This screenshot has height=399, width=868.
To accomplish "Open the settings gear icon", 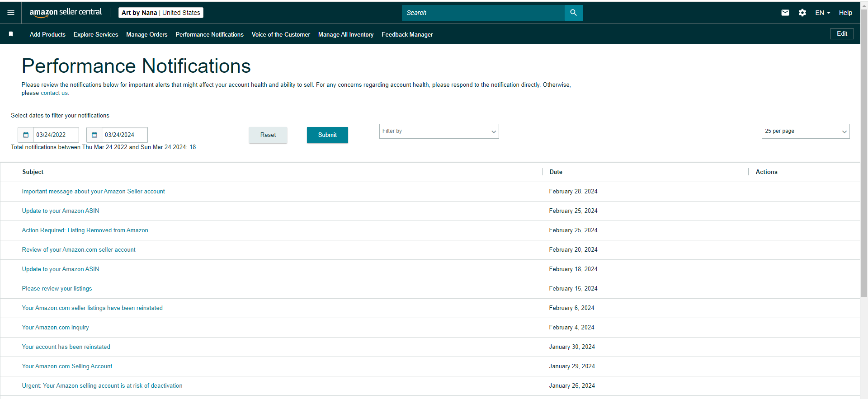I will [x=802, y=13].
